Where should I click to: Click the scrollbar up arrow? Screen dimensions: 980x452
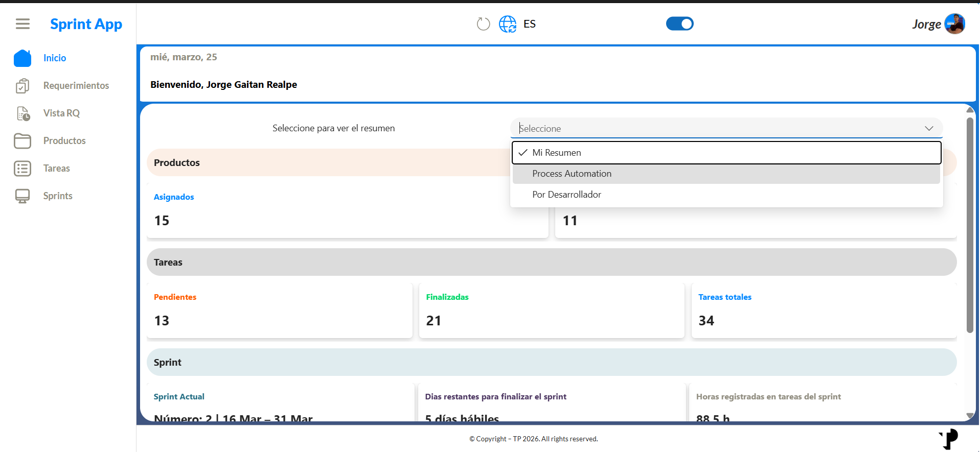[970, 110]
